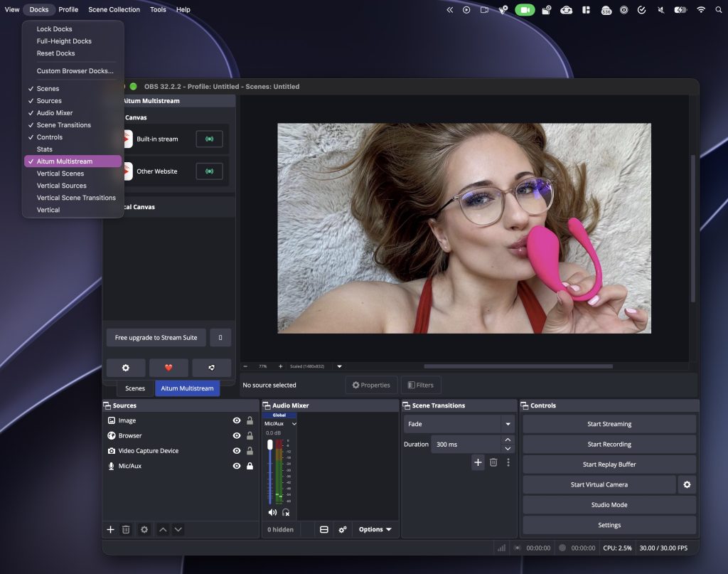
Task: Zoom in preview with plus icon
Action: [280, 366]
